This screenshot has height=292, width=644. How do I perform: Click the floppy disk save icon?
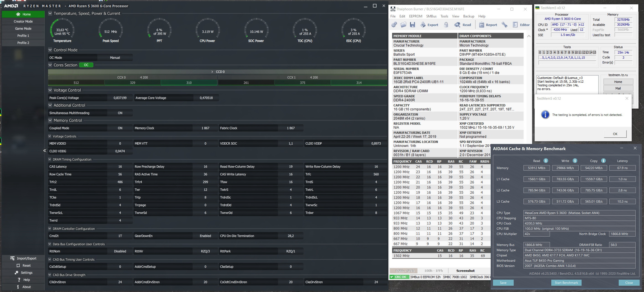(x=413, y=25)
